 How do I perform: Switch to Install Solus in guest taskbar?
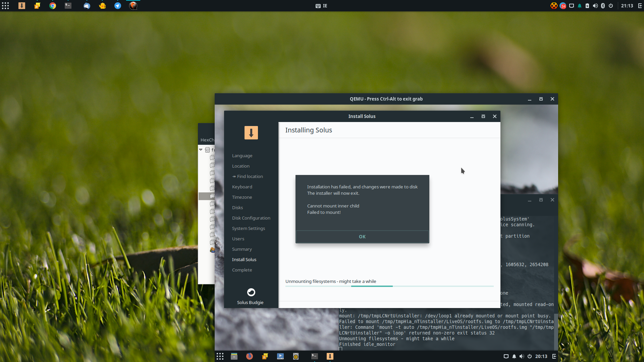(x=330, y=356)
